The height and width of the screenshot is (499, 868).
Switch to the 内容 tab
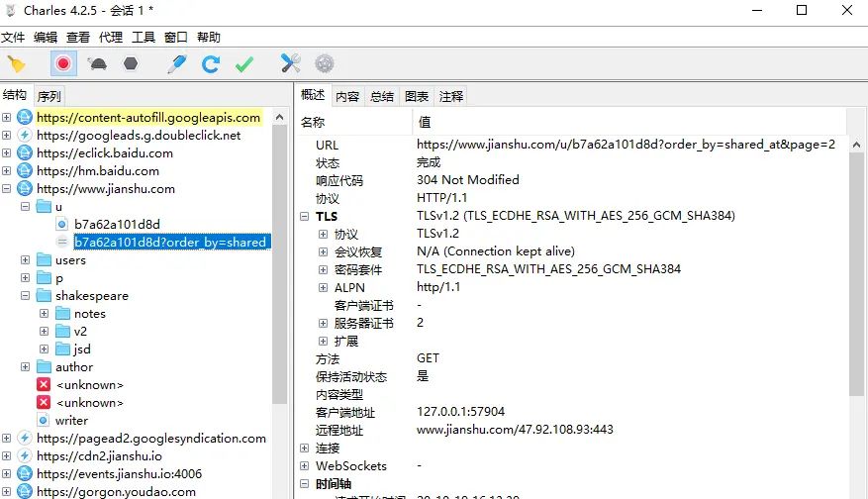(x=347, y=96)
